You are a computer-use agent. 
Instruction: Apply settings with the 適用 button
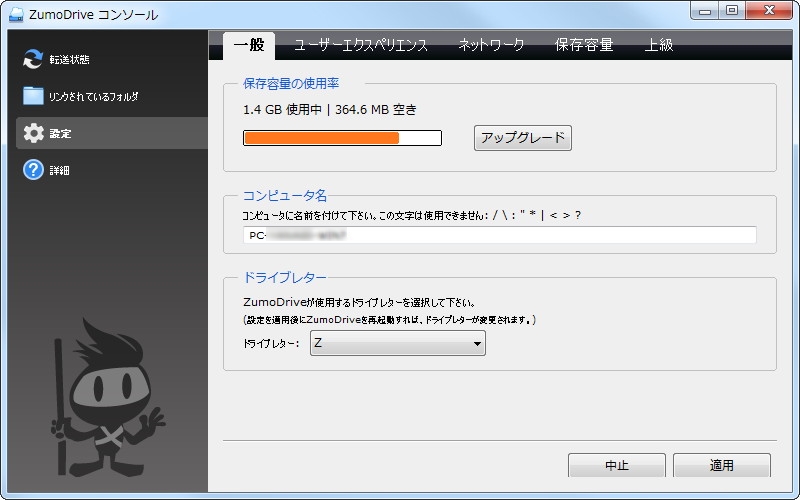pos(721,465)
